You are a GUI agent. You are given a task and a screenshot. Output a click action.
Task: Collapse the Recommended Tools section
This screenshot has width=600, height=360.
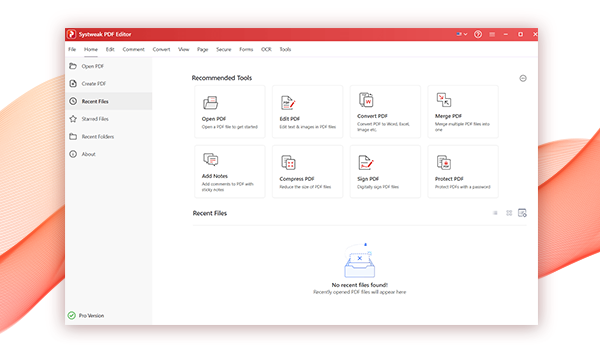pos(523,78)
